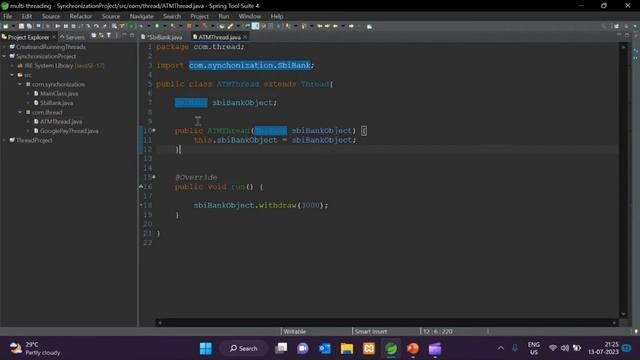The image size is (640, 360).
Task: Maximize the Project Explorer panel
Action: coord(132,36)
